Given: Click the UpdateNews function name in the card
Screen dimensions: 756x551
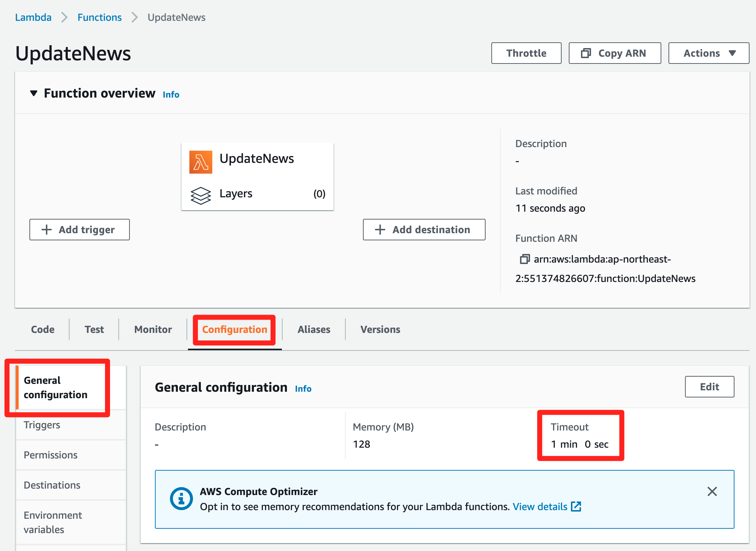Looking at the screenshot, I should [x=257, y=158].
